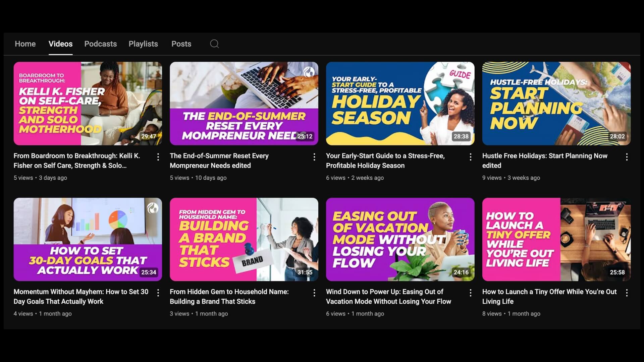644x362 pixels.
Task: Open the 30-Day Goals thumbnail
Action: pyautogui.click(x=88, y=239)
